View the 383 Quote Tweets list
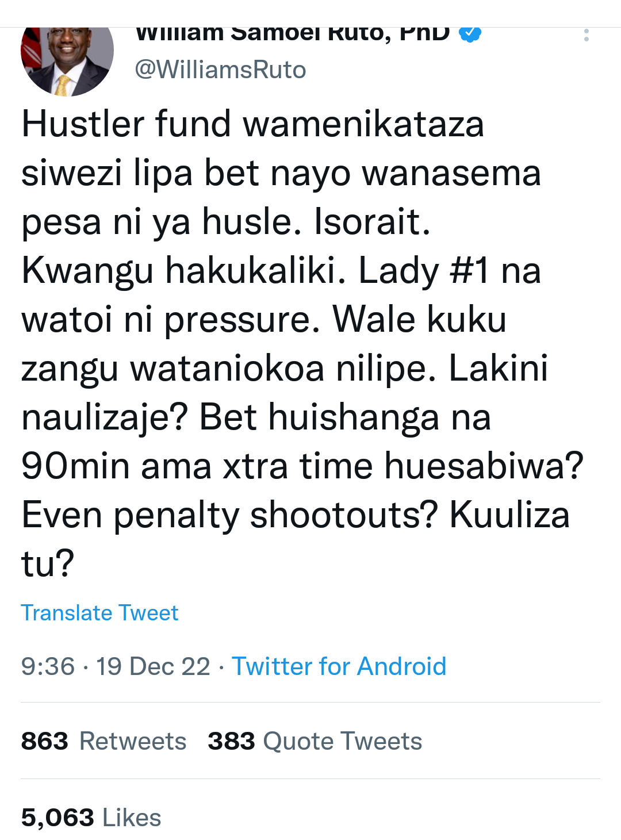The width and height of the screenshot is (621, 840). 315,741
